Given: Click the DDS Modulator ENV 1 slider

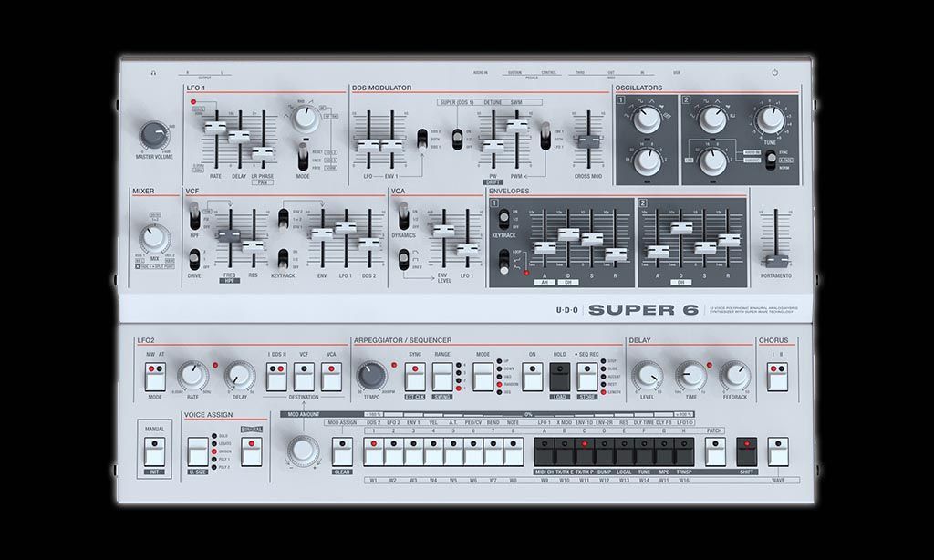Looking at the screenshot, I should pyautogui.click(x=391, y=145).
